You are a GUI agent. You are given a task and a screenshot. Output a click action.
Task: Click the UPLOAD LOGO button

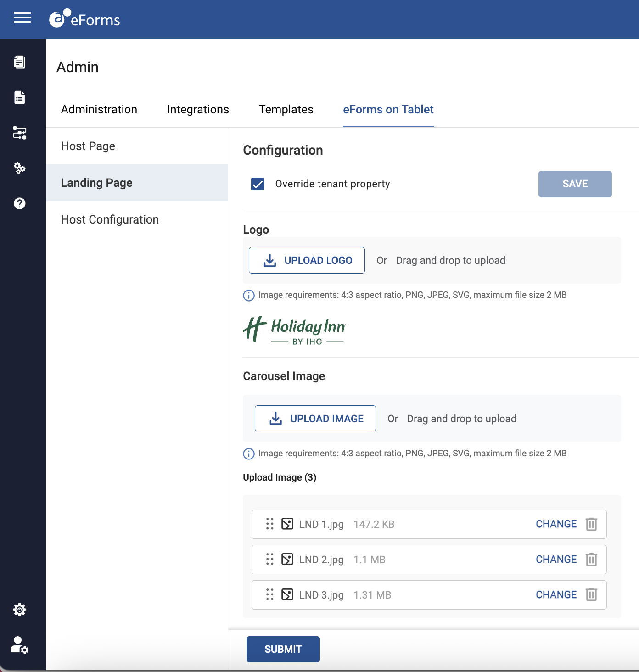[x=307, y=260]
